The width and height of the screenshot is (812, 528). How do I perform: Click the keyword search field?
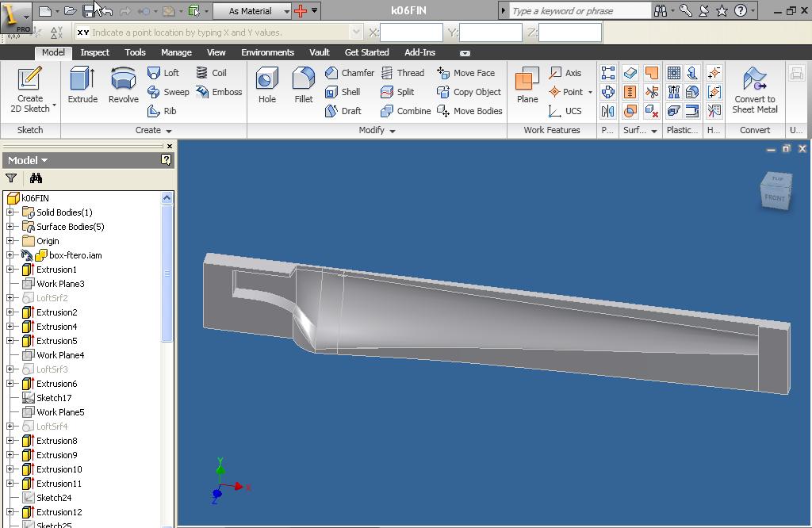click(x=579, y=11)
